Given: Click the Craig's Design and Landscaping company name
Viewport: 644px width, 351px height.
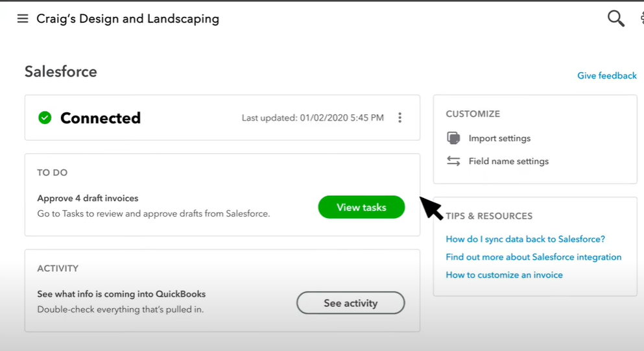Looking at the screenshot, I should click(128, 19).
